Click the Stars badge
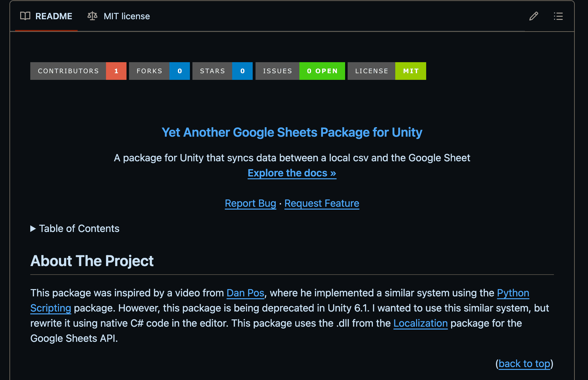This screenshot has height=380, width=588. point(222,71)
